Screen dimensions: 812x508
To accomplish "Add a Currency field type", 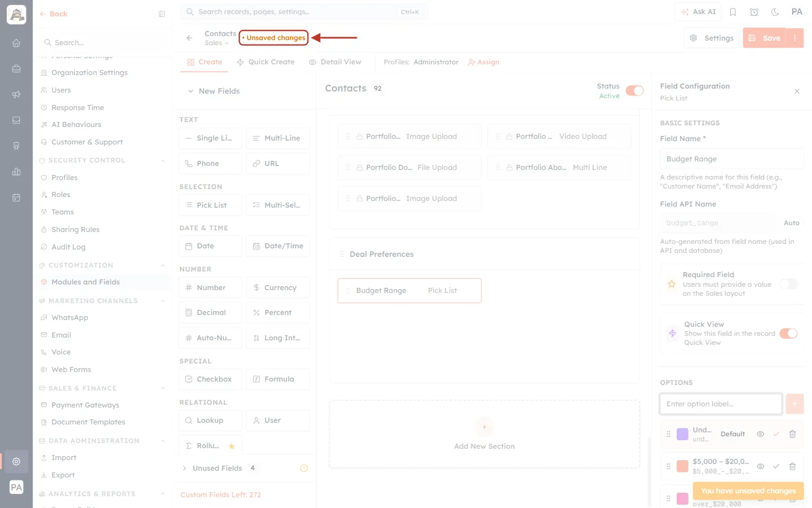I will [x=278, y=287].
